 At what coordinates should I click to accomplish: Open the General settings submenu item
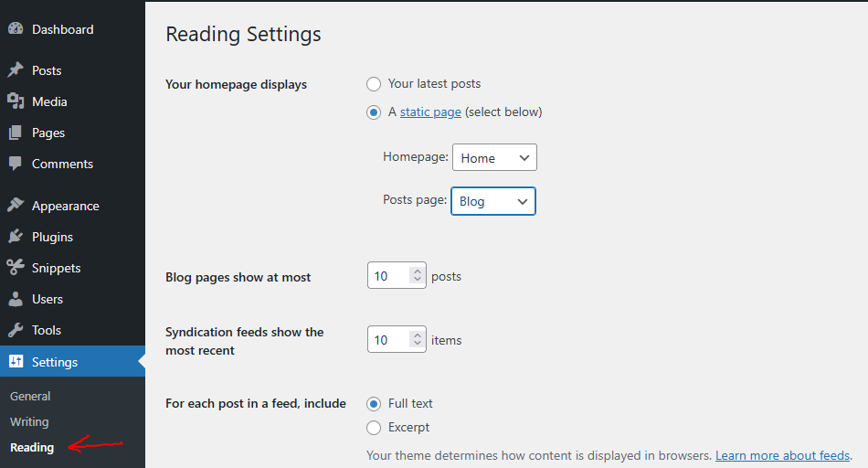[30, 397]
